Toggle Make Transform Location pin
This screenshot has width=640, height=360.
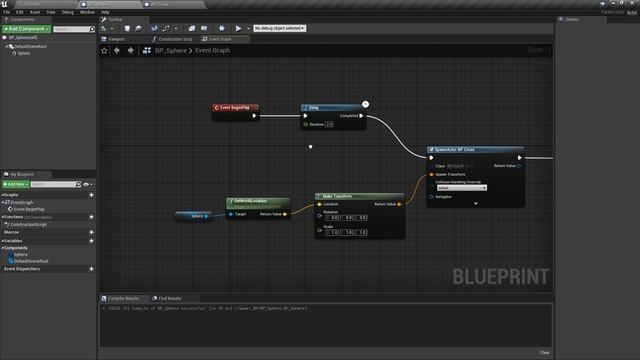(x=320, y=204)
